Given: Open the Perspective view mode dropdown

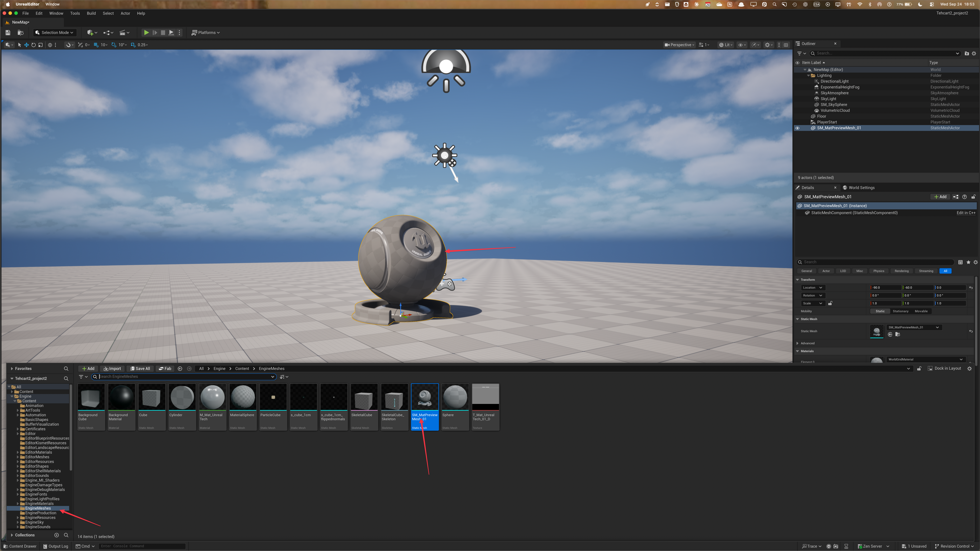Looking at the screenshot, I should click(x=679, y=45).
